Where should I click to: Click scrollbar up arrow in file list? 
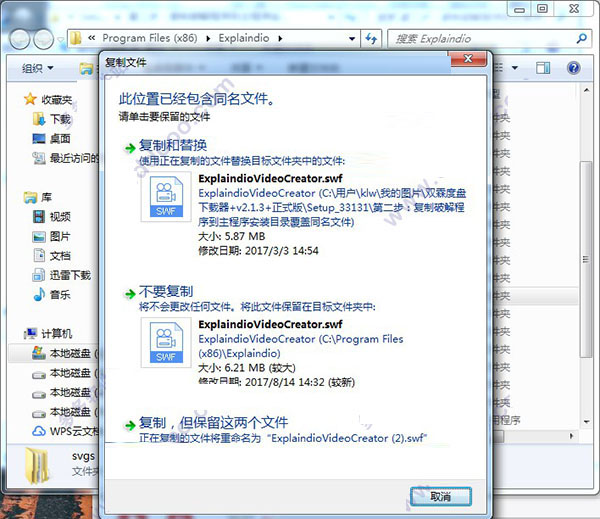(x=586, y=90)
